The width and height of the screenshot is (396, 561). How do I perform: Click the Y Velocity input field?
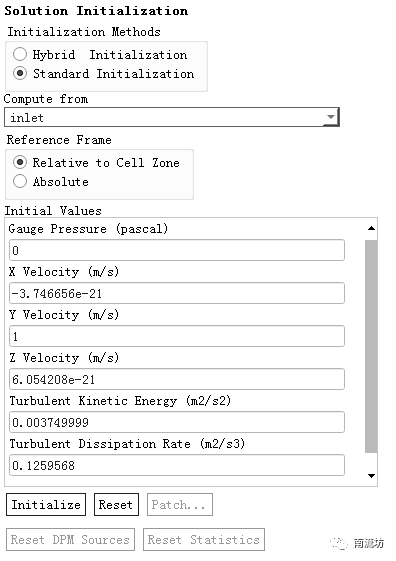coord(177,336)
